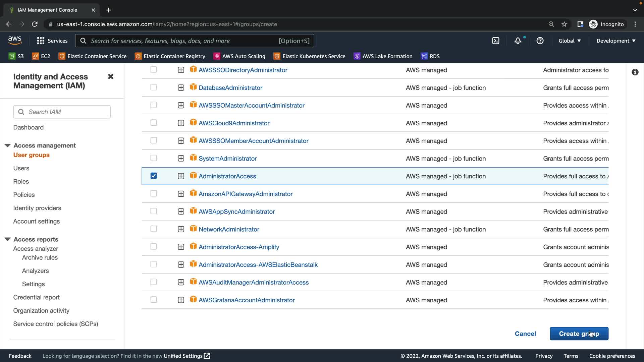The width and height of the screenshot is (644, 362).
Task: Select the NetworkAdministrator policy checkbox
Action: pos(154,229)
